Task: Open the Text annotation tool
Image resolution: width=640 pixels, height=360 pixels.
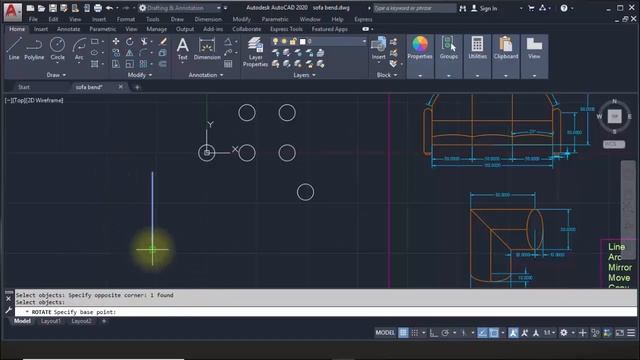Action: 182,49
